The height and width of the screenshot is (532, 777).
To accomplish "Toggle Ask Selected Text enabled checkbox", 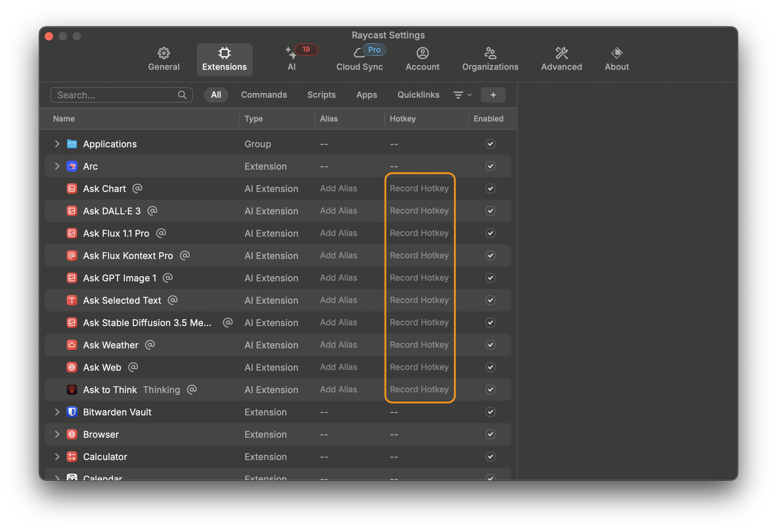I will click(490, 300).
